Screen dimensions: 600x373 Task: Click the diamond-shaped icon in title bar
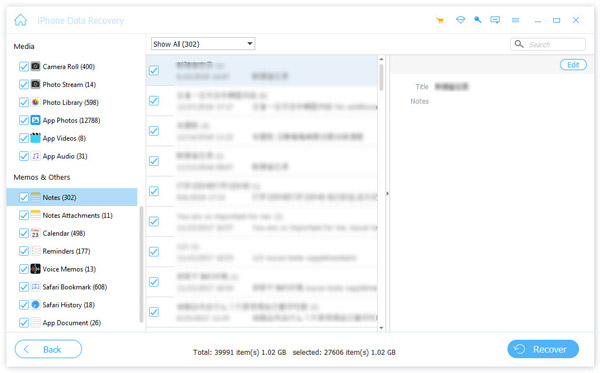click(x=460, y=20)
